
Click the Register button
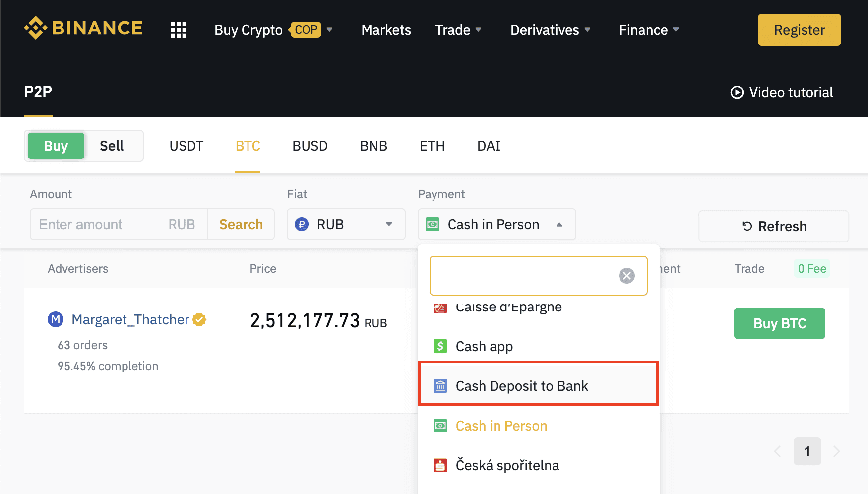799,30
